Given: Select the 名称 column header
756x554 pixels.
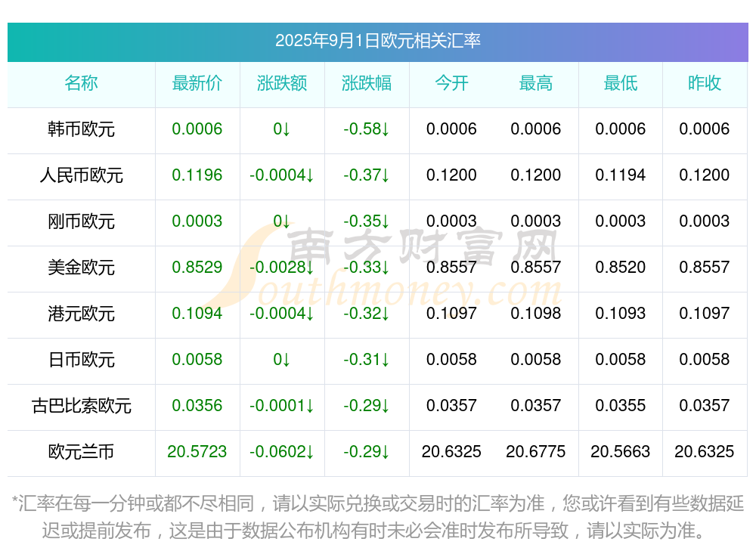Looking at the screenshot, I should click(81, 83).
